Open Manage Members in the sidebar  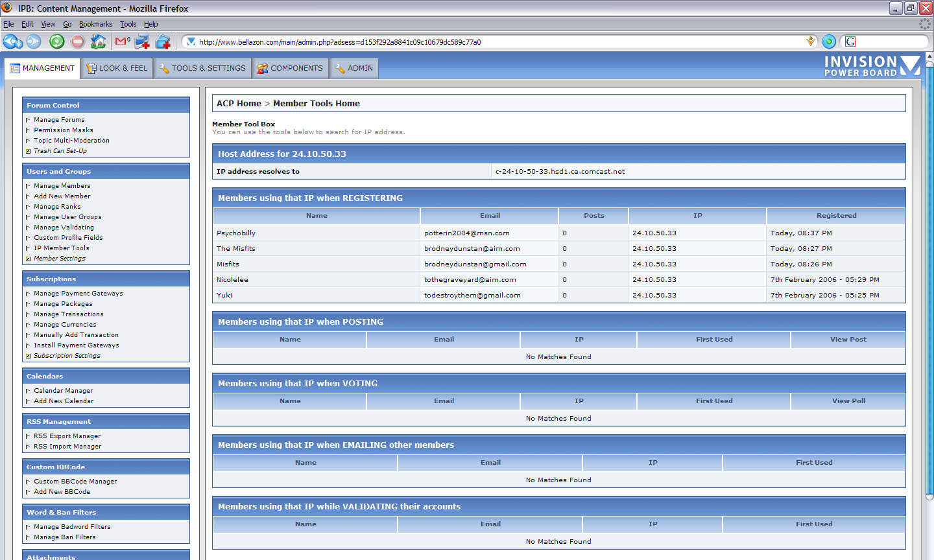(62, 186)
